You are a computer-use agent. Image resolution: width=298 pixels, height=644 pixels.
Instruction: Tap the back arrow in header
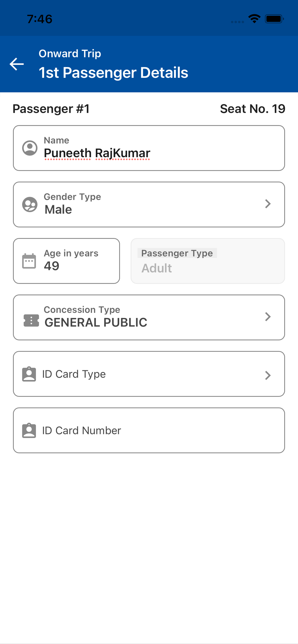point(17,64)
